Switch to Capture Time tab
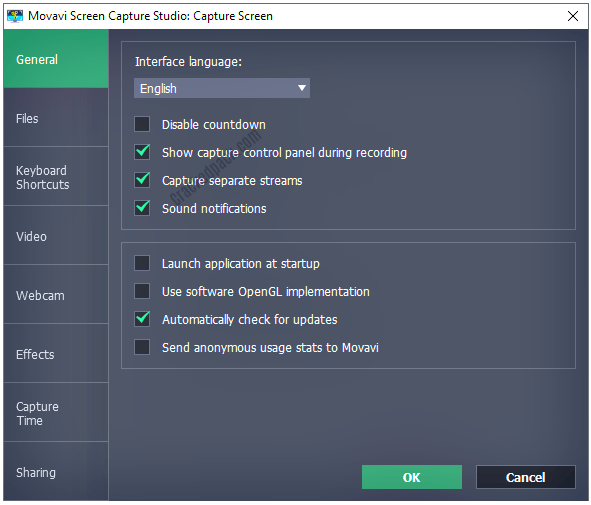Viewport: 591px width, 505px height. pyautogui.click(x=56, y=412)
